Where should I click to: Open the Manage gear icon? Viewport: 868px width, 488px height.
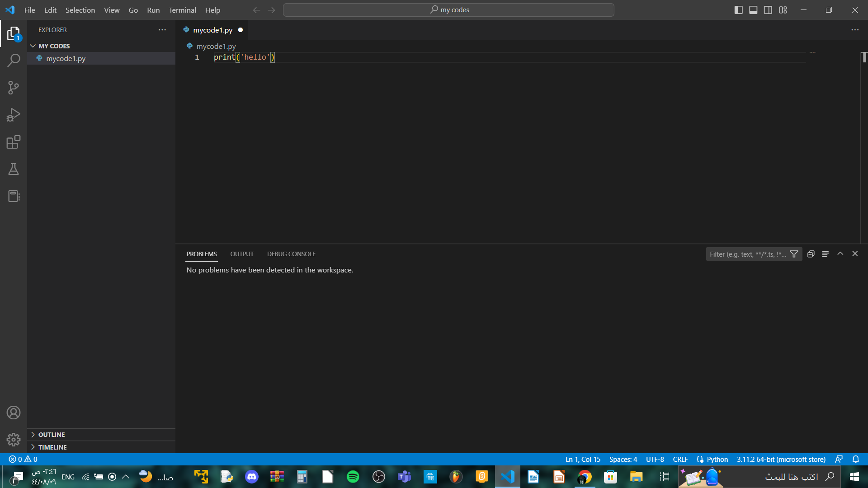[x=14, y=440]
